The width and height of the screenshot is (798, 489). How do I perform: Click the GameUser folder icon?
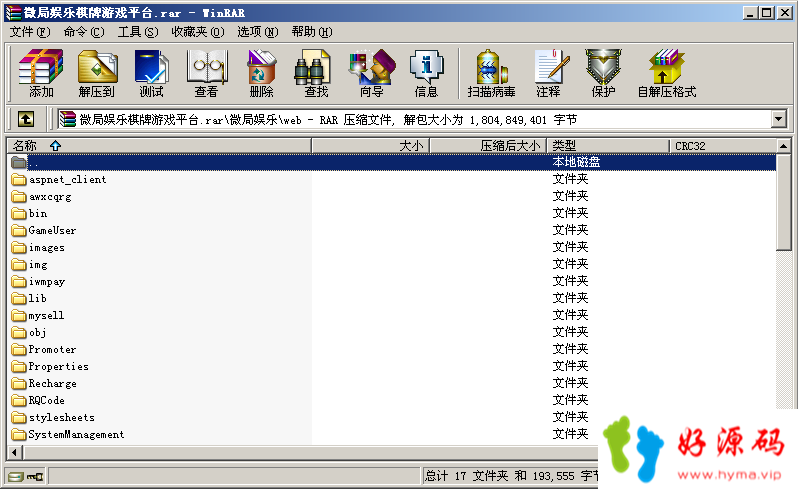(19, 230)
